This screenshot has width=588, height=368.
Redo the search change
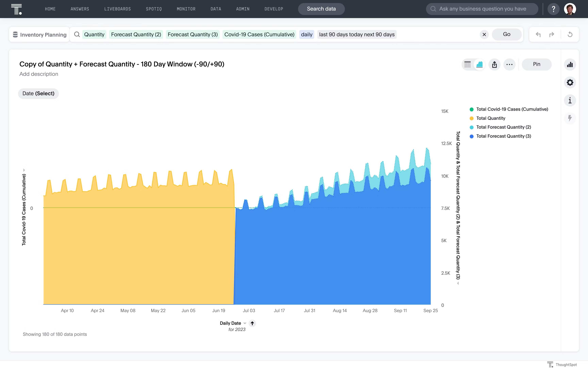pos(552,35)
